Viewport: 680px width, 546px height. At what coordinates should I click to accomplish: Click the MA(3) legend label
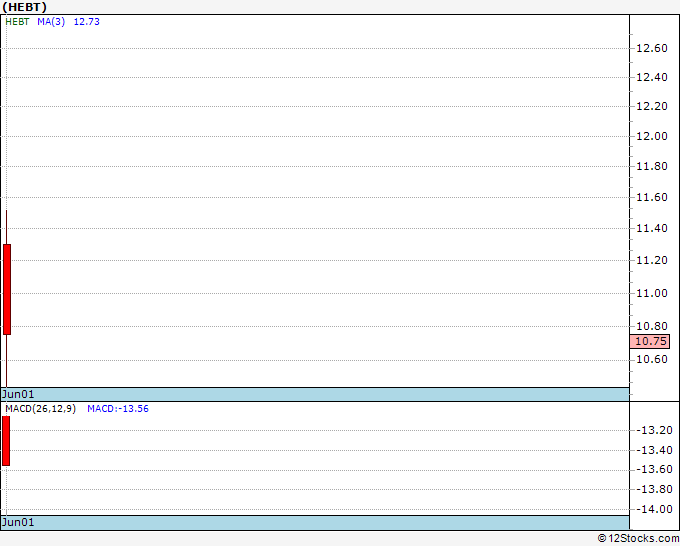tap(51, 22)
